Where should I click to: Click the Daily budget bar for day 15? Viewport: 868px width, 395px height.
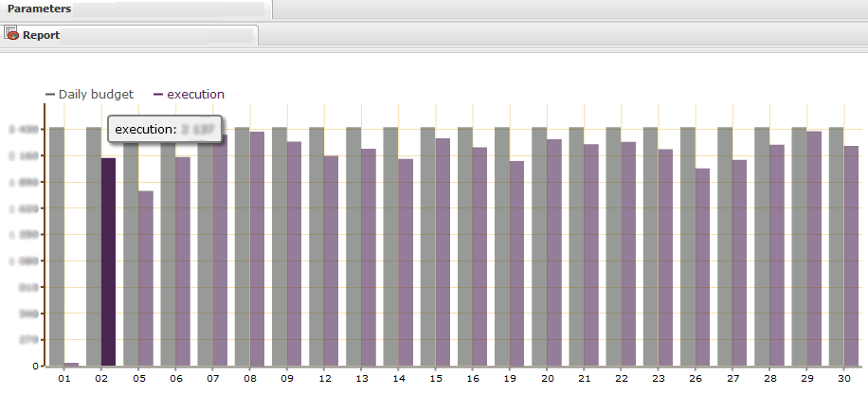[x=427, y=246]
